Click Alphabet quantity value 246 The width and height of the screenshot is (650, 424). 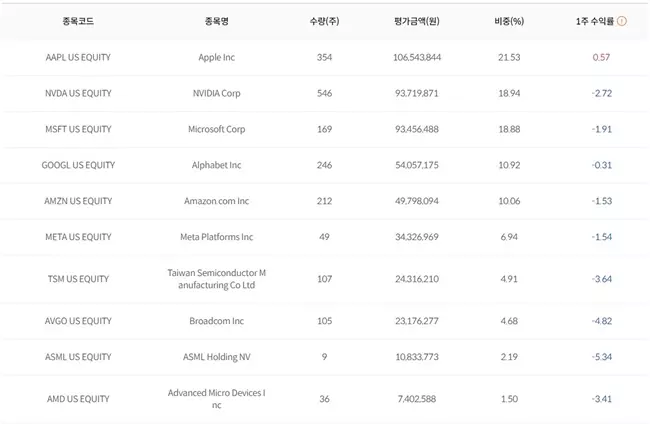coord(324,165)
